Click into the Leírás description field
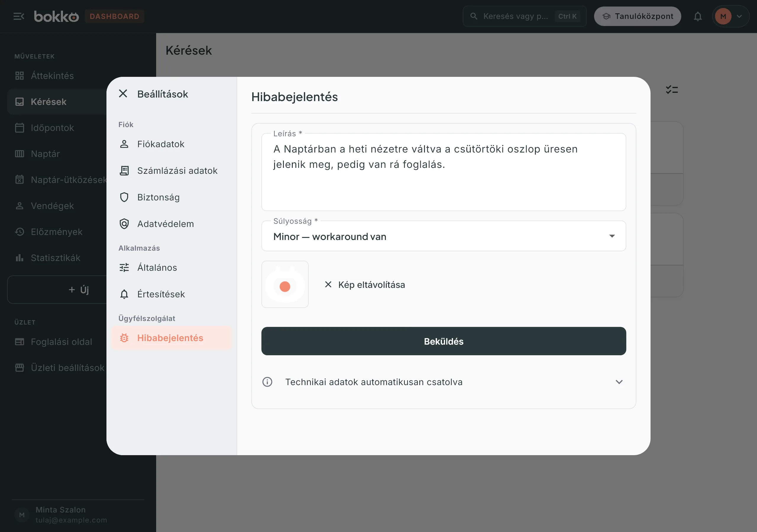 click(x=444, y=172)
